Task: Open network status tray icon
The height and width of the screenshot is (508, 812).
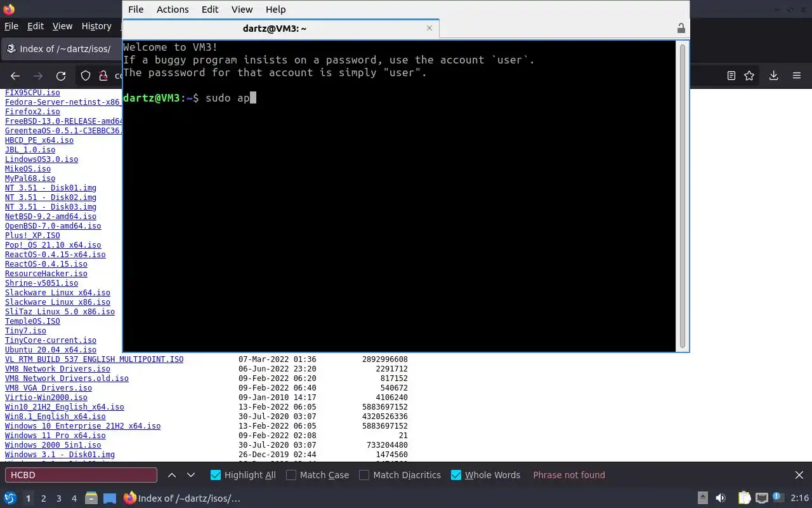Action: point(761,498)
